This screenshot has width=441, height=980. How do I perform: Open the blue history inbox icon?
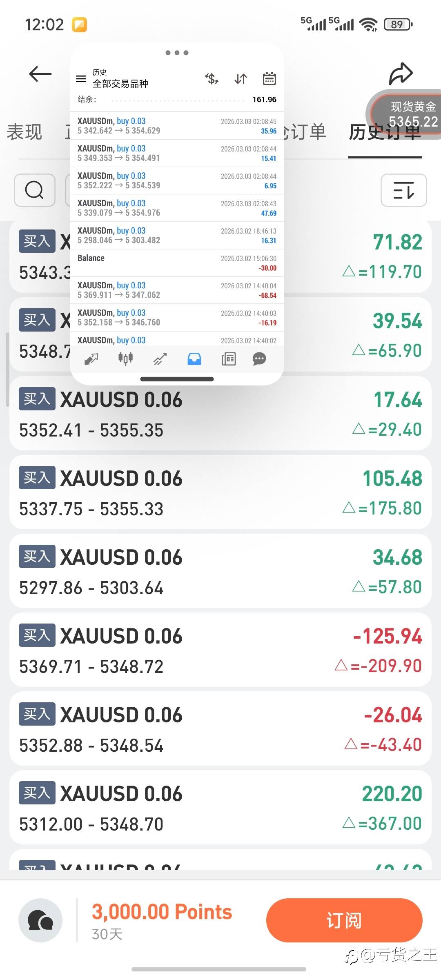[194, 359]
